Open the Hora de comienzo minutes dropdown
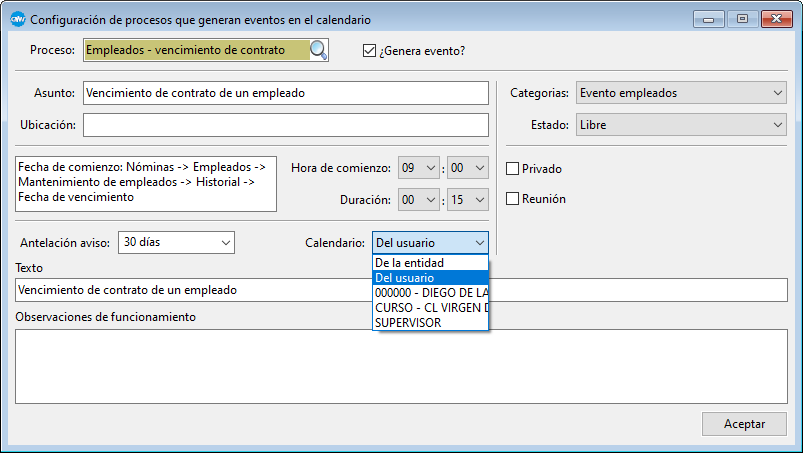Image resolution: width=803 pixels, height=453 pixels. click(468, 168)
